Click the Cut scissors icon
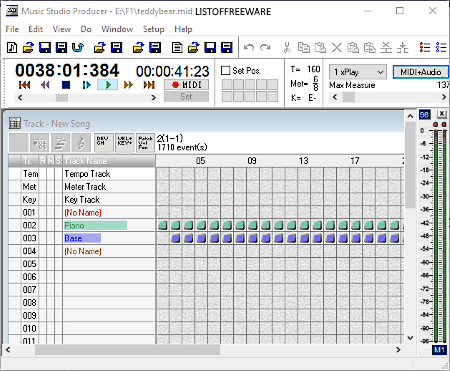 287,47
